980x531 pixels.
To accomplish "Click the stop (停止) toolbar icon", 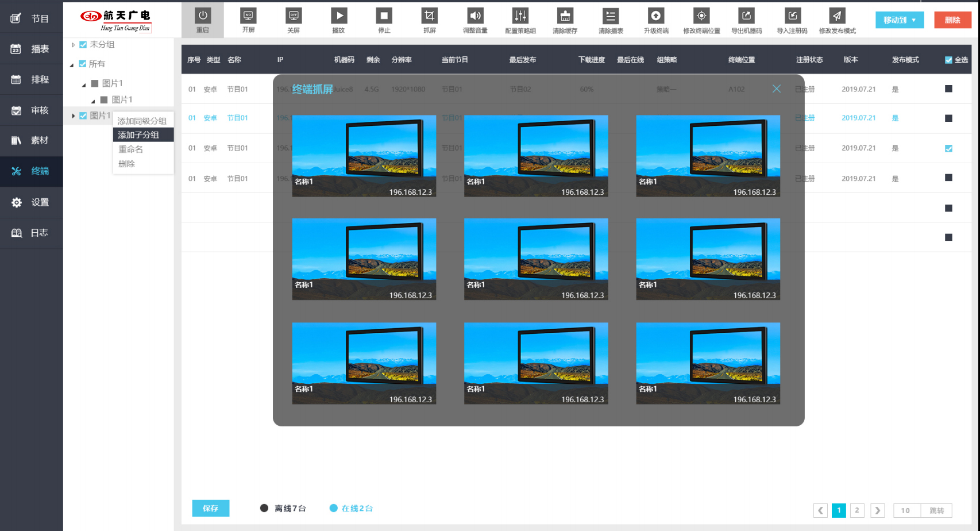I will (x=384, y=16).
